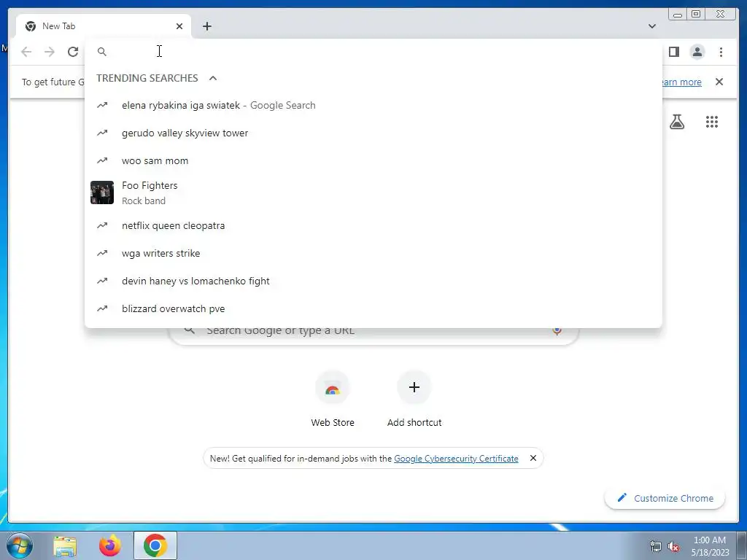Click the network tray icon
Image resolution: width=747 pixels, height=560 pixels.
[656, 547]
